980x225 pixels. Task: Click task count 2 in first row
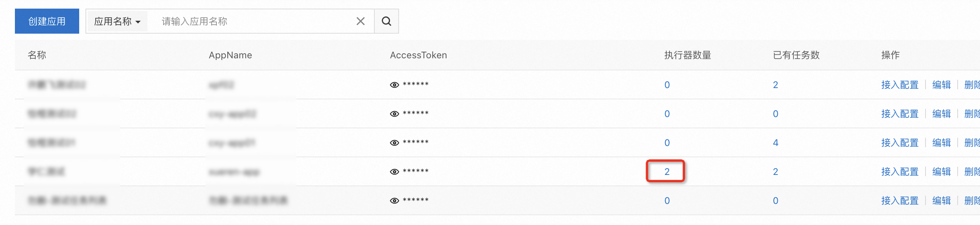click(x=775, y=85)
